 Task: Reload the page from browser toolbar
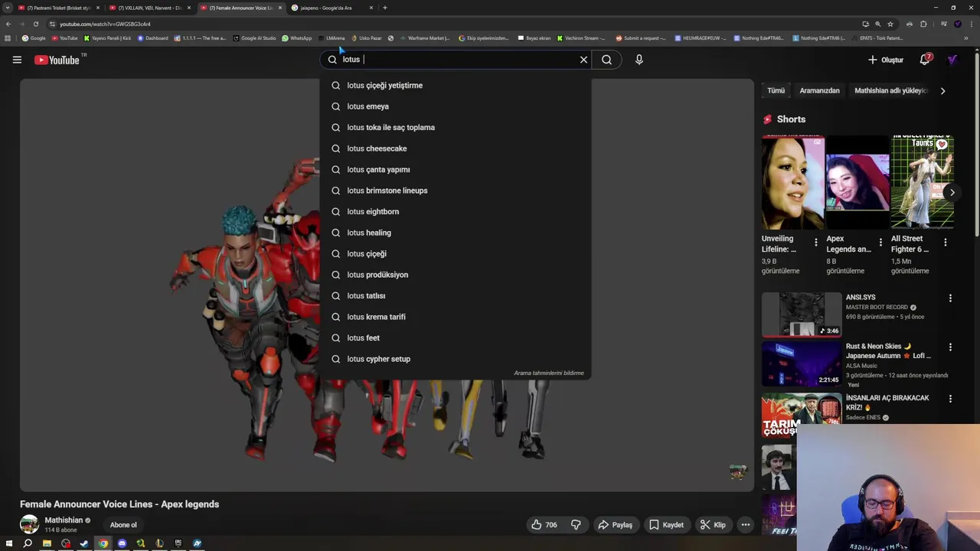pyautogui.click(x=35, y=24)
